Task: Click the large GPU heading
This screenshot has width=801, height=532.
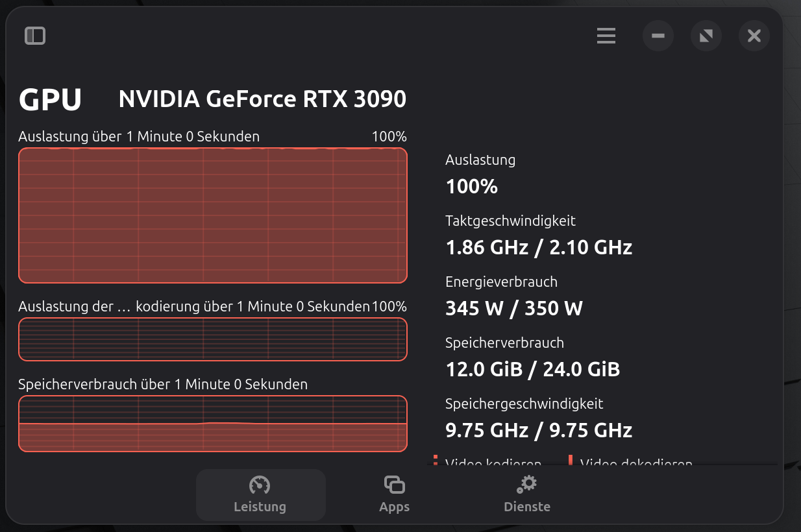Action: [51, 100]
